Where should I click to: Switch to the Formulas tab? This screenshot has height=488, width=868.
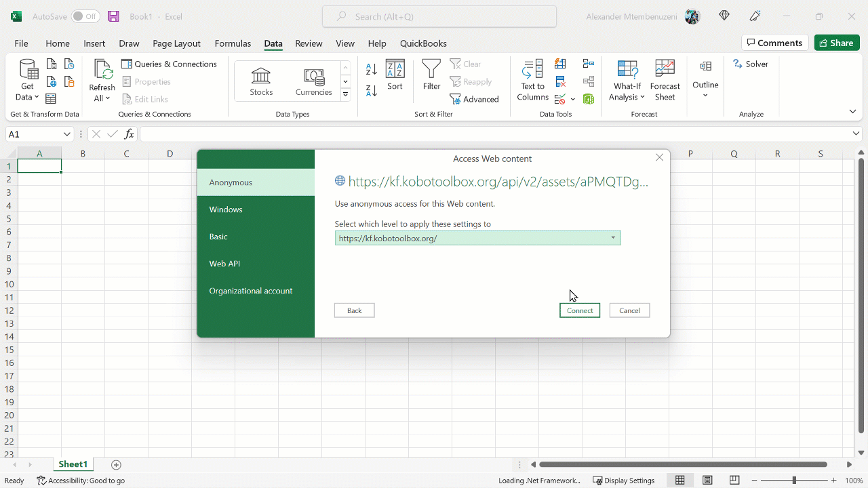(233, 43)
